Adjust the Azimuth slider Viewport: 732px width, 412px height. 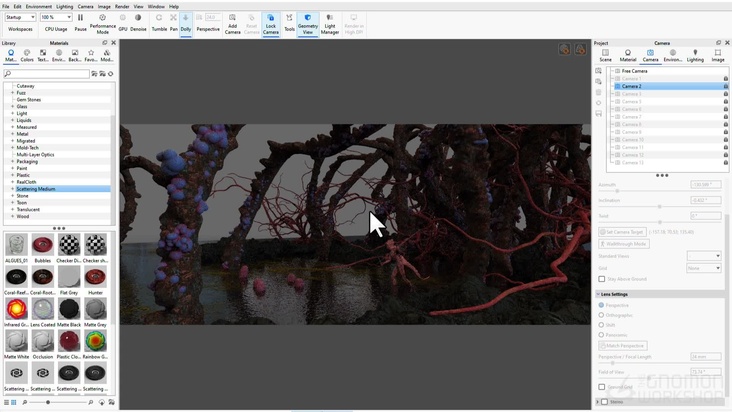[617, 191]
